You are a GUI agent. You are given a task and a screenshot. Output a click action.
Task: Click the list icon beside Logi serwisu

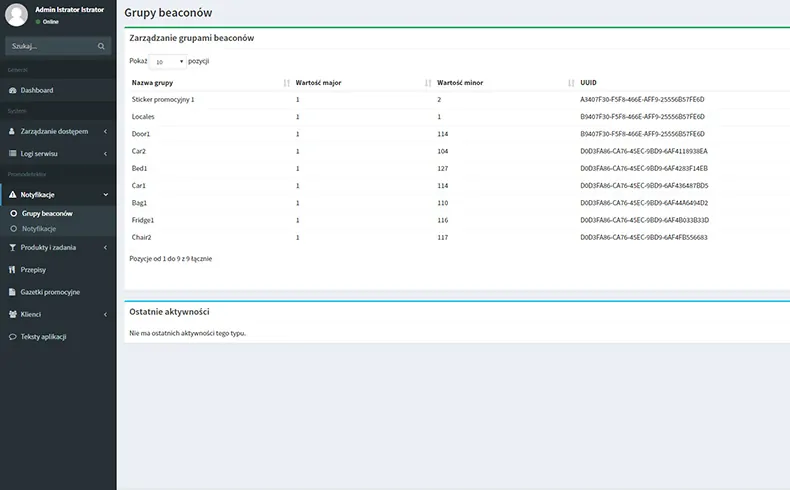[12, 154]
